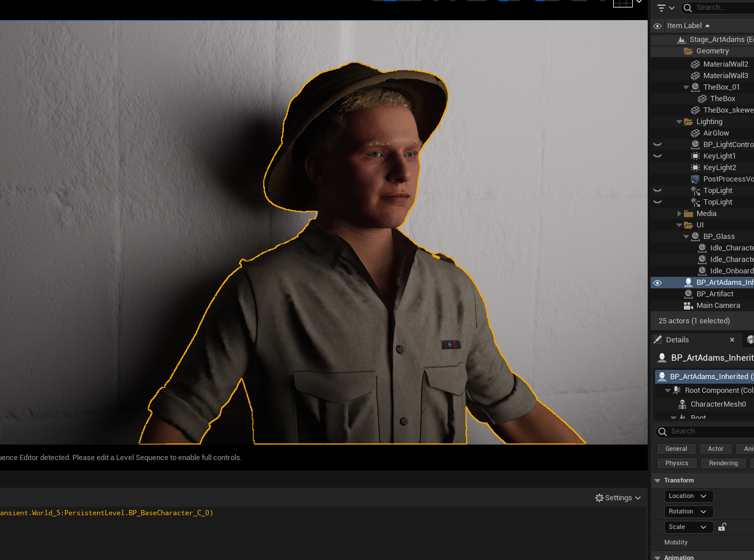
Task: Click the BP_Artifact actor icon
Action: [x=688, y=294]
